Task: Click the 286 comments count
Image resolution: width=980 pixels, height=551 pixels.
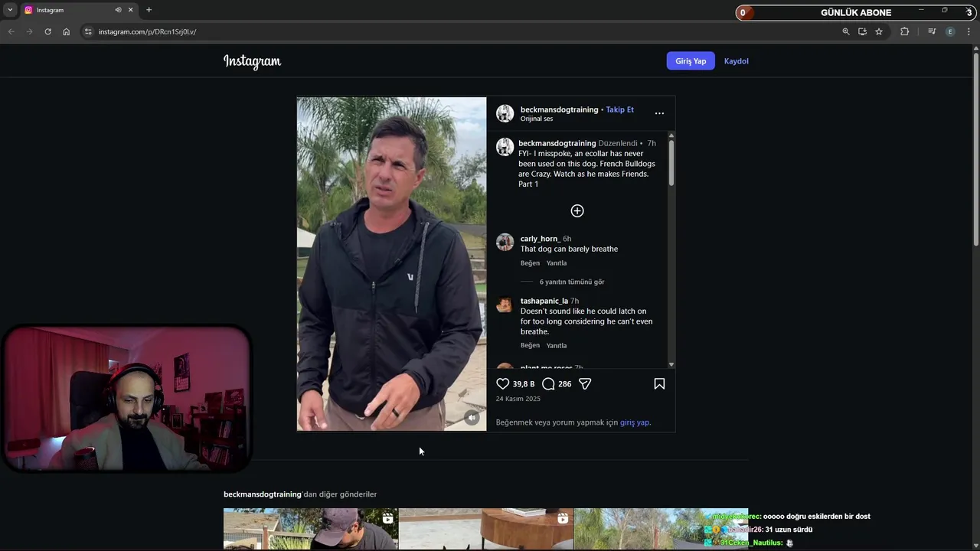Action: point(565,384)
